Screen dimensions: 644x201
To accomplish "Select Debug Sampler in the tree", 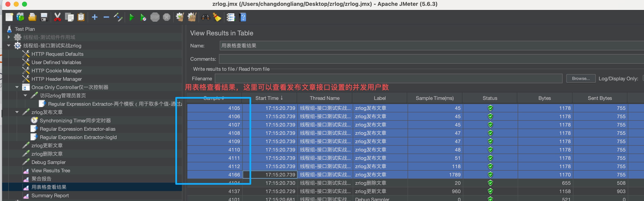I will [48, 162].
